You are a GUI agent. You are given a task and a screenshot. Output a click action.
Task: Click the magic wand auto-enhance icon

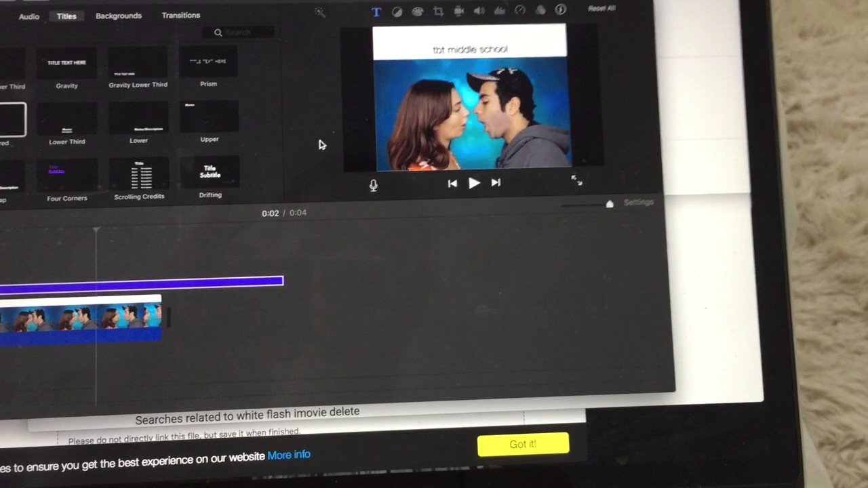tap(320, 12)
